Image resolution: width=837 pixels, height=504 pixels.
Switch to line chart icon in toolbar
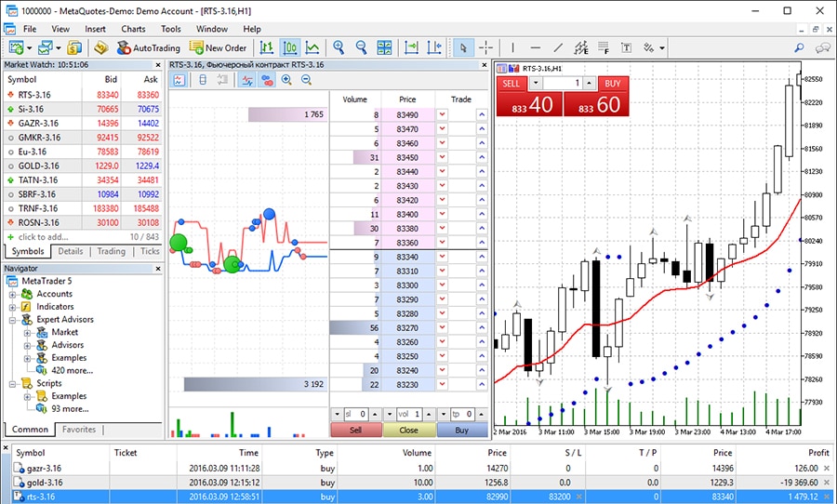pyautogui.click(x=313, y=47)
